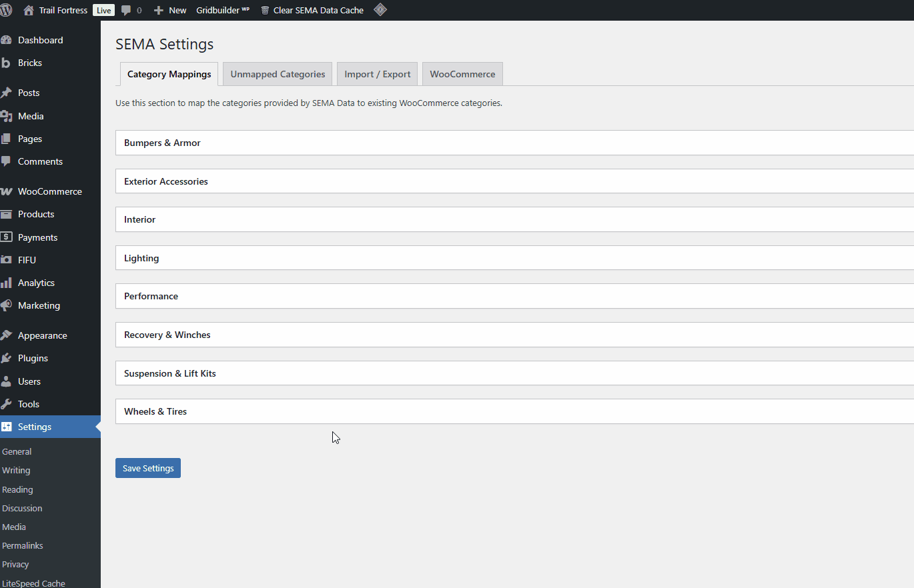The width and height of the screenshot is (914, 588).
Task: Open the comments bubble icon in admin bar
Action: tap(127, 9)
